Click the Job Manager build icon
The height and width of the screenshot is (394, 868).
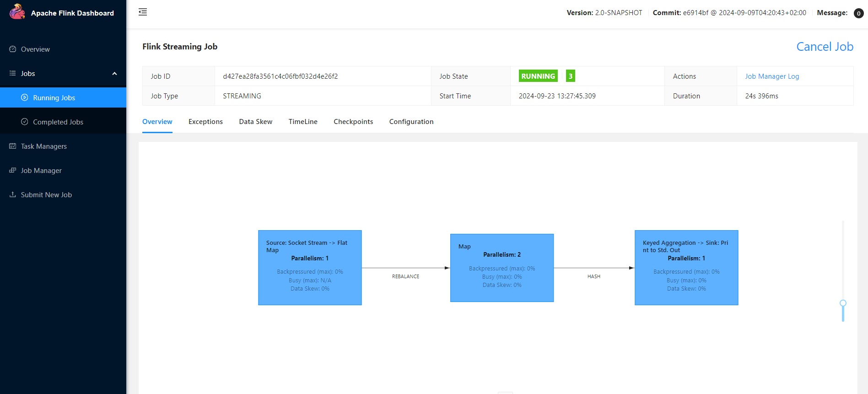(x=13, y=170)
